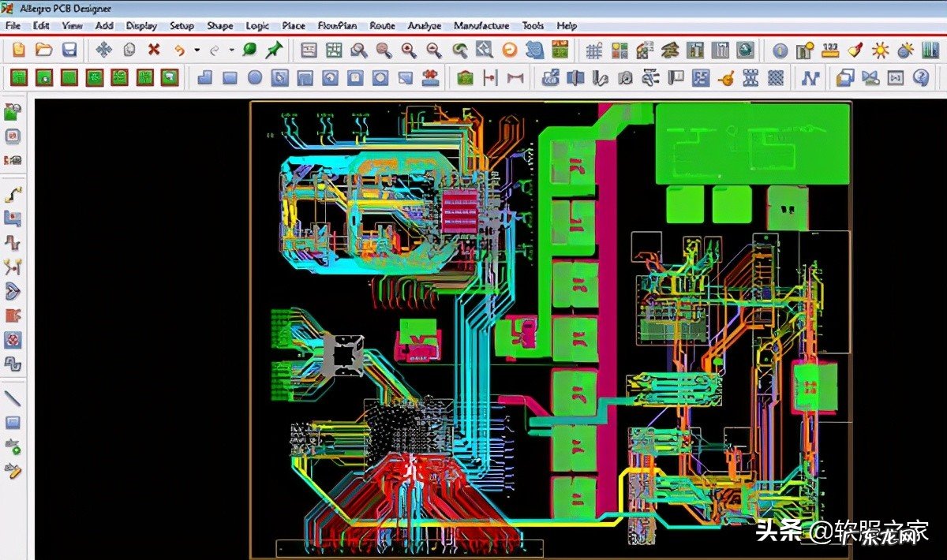947x560 pixels.
Task: Open the Route menu
Action: [382, 25]
